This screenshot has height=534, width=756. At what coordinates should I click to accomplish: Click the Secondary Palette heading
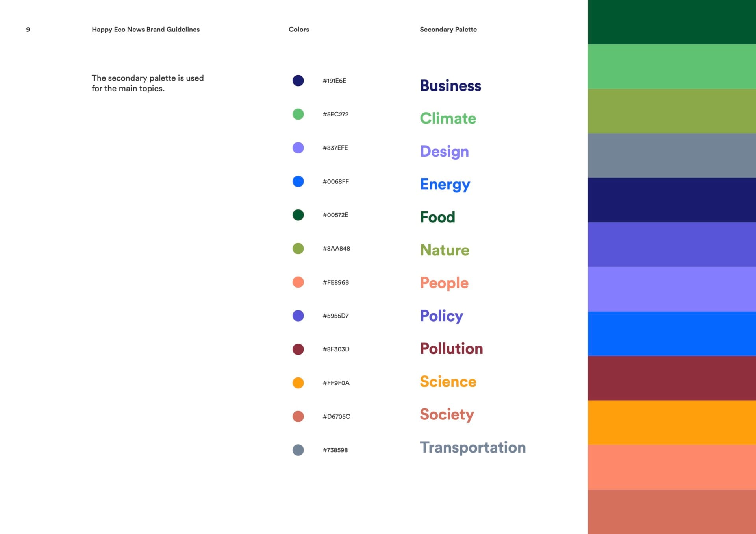coord(448,30)
